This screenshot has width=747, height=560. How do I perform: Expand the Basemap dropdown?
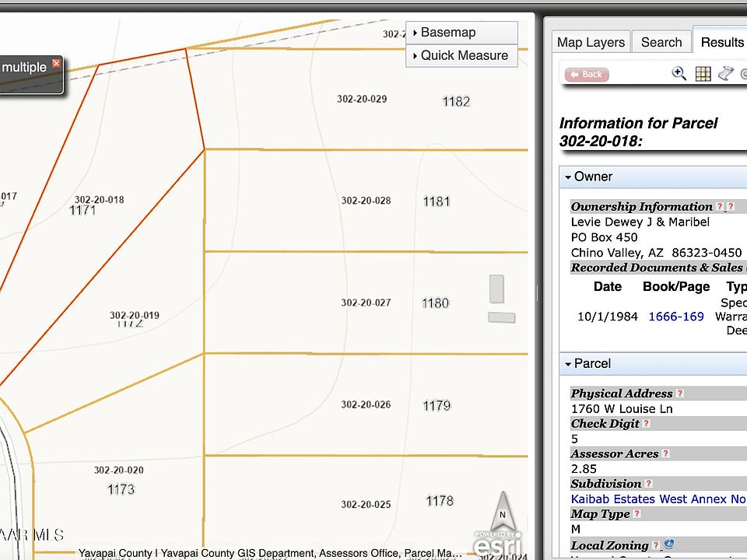tap(461, 33)
